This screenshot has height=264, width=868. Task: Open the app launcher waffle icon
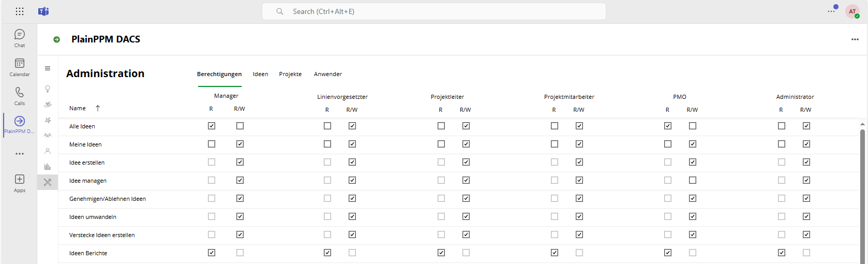click(x=20, y=11)
